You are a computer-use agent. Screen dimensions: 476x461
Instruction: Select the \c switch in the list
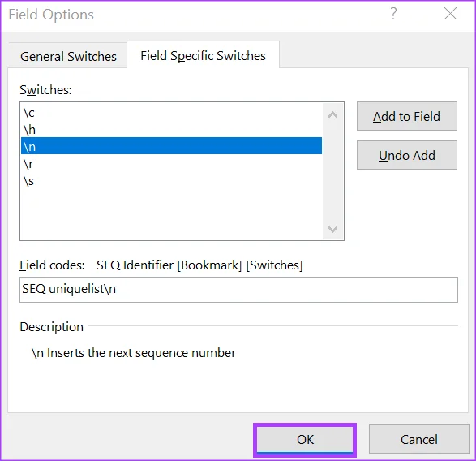(171, 113)
